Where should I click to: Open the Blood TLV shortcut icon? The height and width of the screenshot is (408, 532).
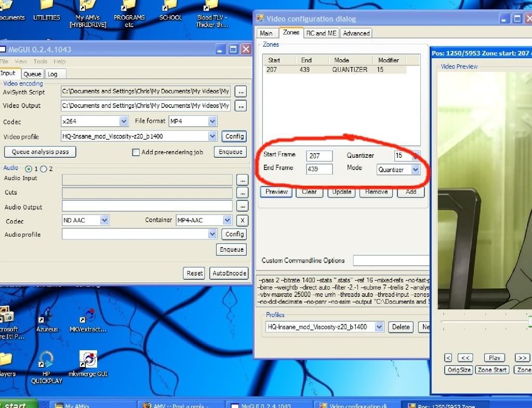point(212,14)
